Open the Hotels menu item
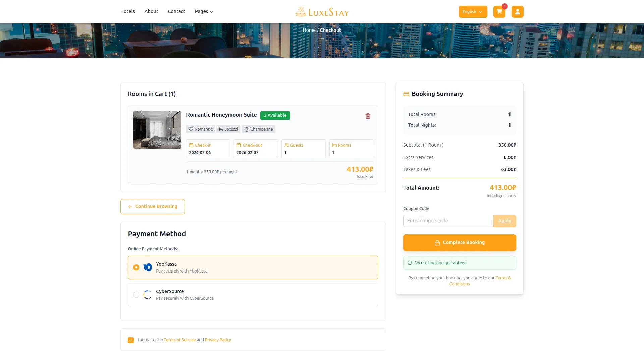Viewport: 644px width, 362px height. 127,11
